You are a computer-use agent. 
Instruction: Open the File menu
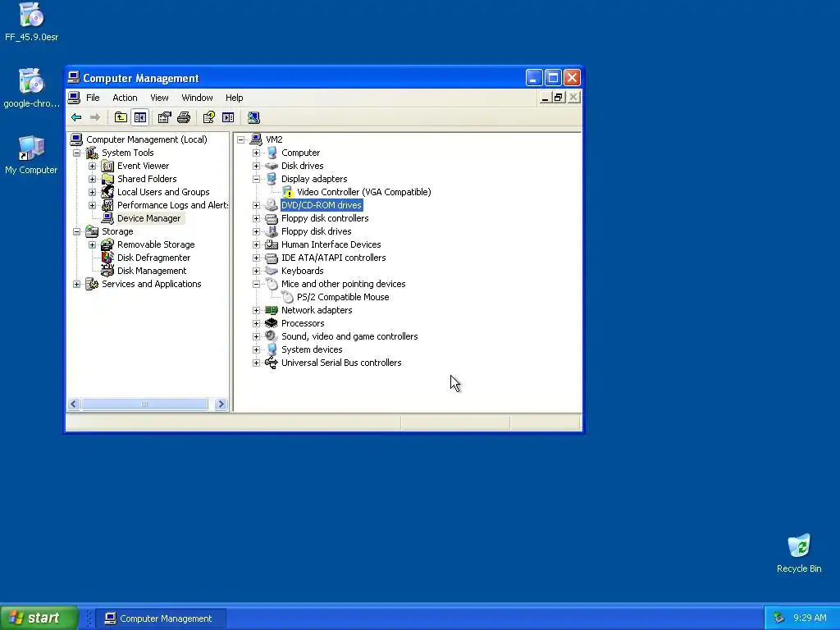point(93,98)
